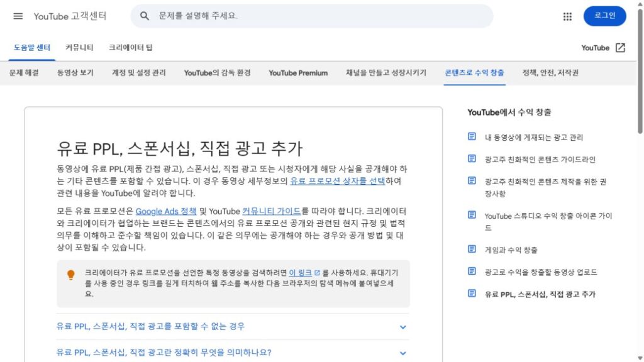The image size is (644, 362).
Task: Click the 로그인 button
Action: [604, 16]
